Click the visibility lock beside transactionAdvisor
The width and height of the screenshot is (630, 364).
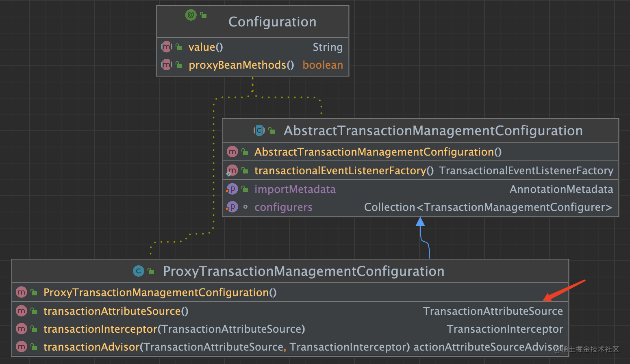[34, 347]
